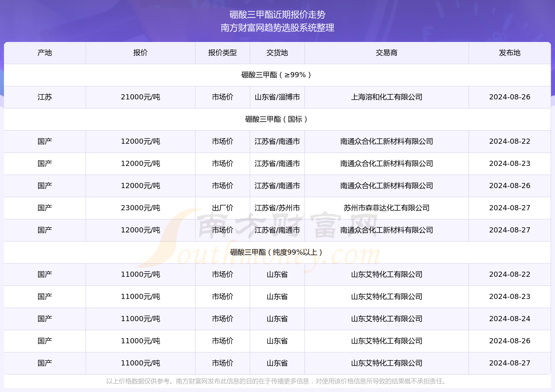Click trader 上海溶和化工有限公司
555x392 pixels.
(x=387, y=97)
